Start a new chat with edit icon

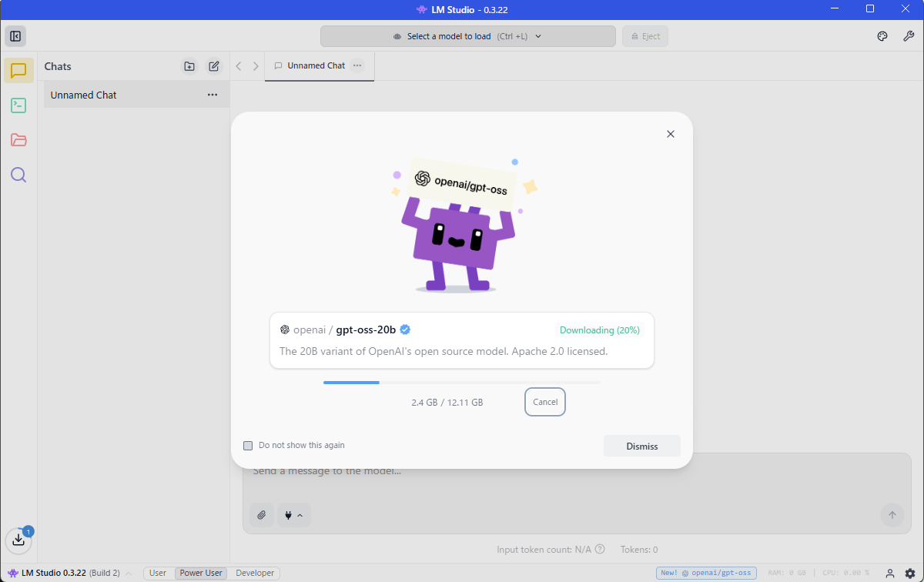click(214, 66)
